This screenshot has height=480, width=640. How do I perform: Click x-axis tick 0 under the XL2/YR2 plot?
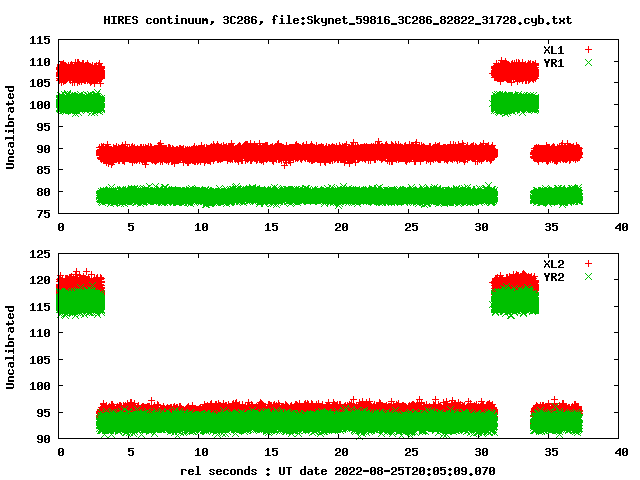click(61, 452)
